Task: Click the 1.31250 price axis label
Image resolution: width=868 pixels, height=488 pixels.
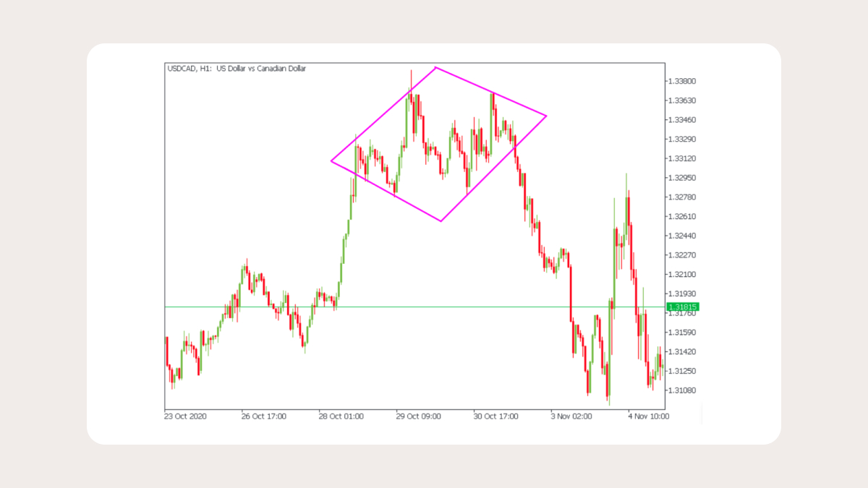Action: click(x=683, y=371)
